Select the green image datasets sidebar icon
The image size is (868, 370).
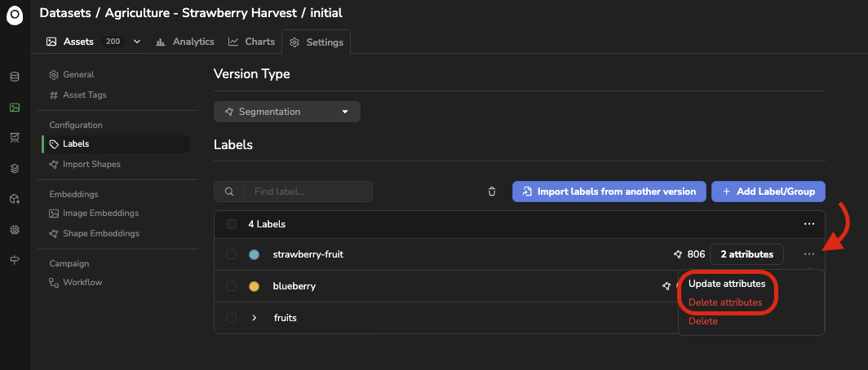pos(15,108)
